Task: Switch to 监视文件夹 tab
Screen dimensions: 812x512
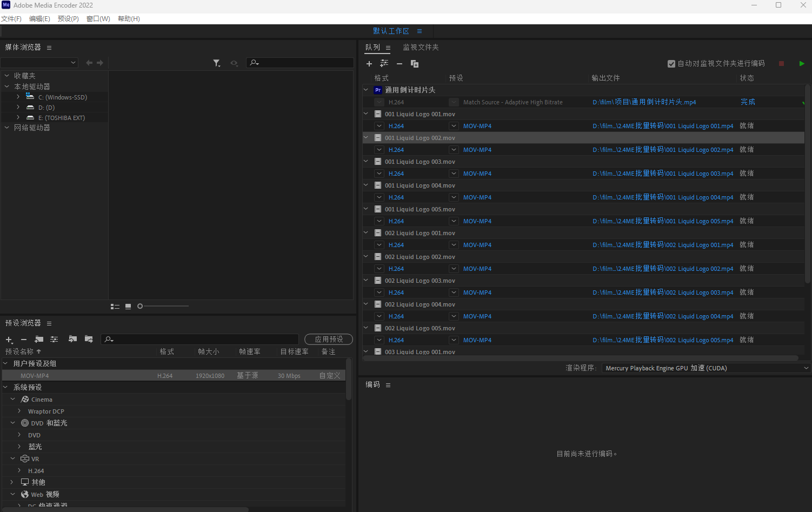Action: [421, 48]
